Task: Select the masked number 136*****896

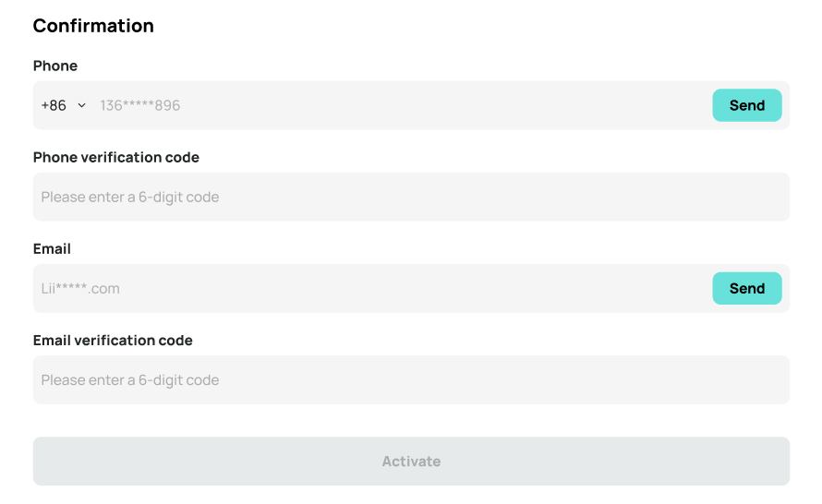Action: [140, 105]
